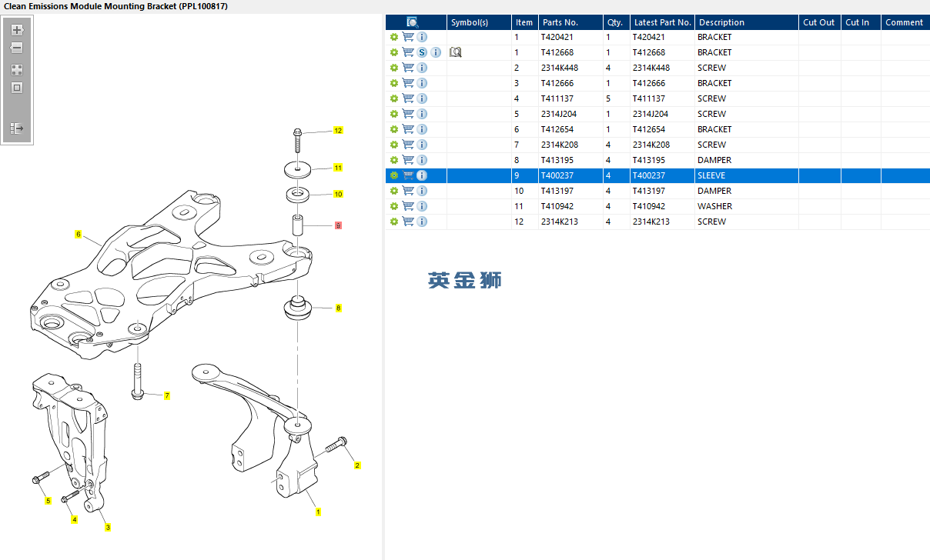This screenshot has height=560, width=930.
Task: Select latest part number 2314K208 cell
Action: click(x=662, y=145)
